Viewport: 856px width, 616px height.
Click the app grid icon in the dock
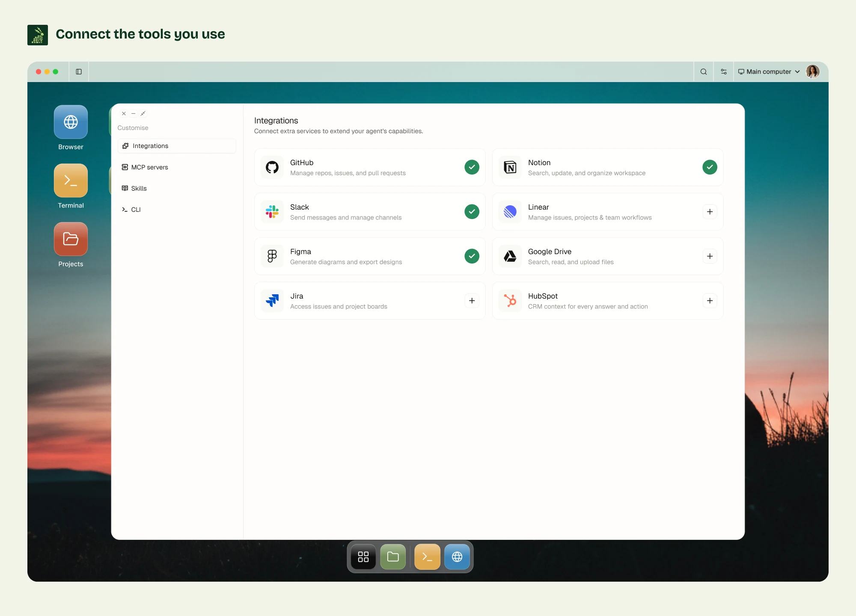(x=363, y=557)
